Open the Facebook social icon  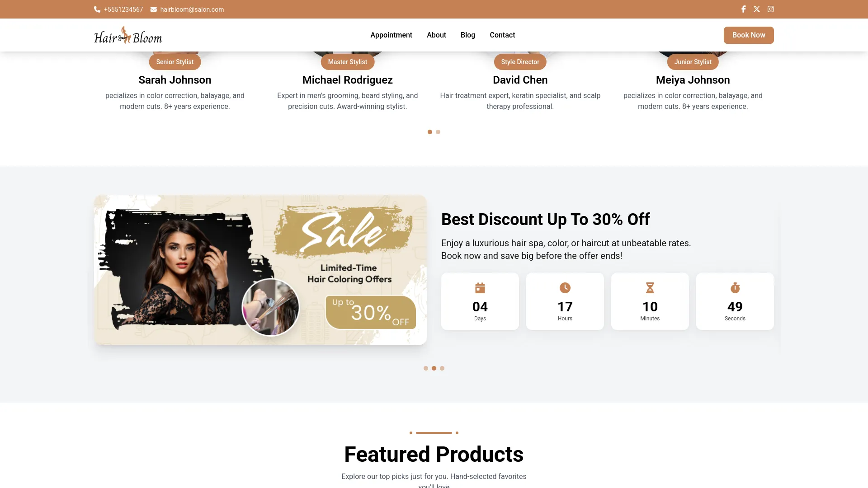743,9
